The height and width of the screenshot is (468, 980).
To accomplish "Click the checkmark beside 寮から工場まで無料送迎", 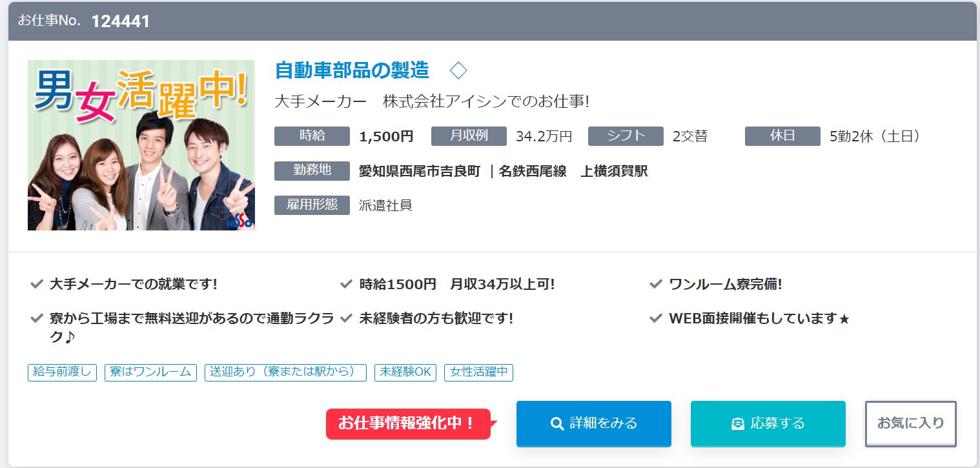I will [x=37, y=318].
